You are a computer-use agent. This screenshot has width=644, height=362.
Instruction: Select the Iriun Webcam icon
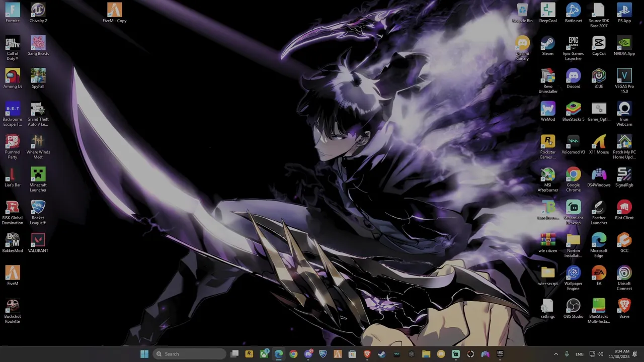[x=624, y=114]
